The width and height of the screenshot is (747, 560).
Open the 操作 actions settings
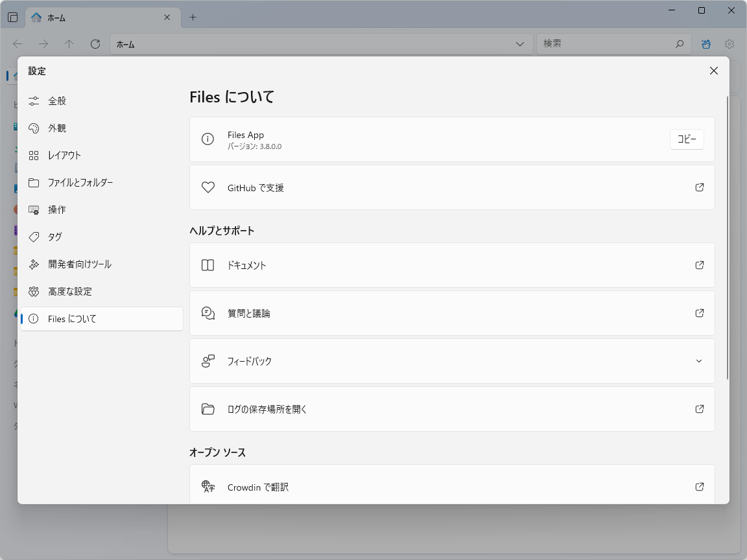(x=56, y=209)
